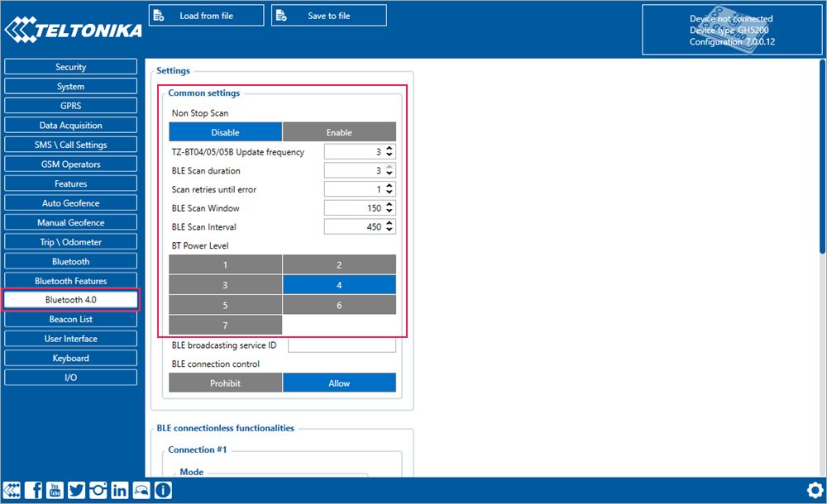827x504 pixels.
Task: Set BLE connection control to Prohibit
Action: pos(226,383)
